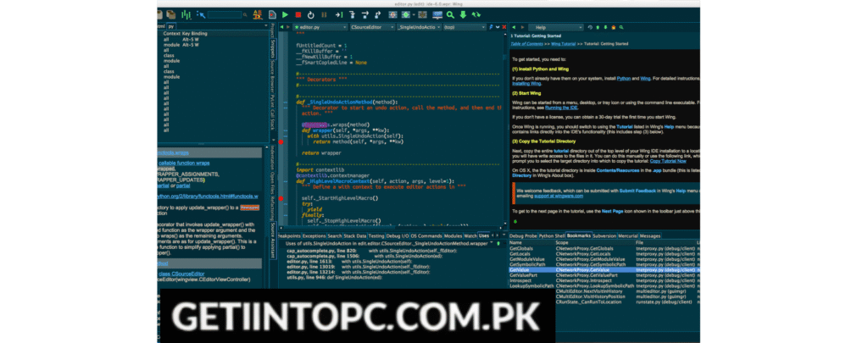Click the monitor screen toolbar icon
The width and height of the screenshot is (868, 343).
437,15
